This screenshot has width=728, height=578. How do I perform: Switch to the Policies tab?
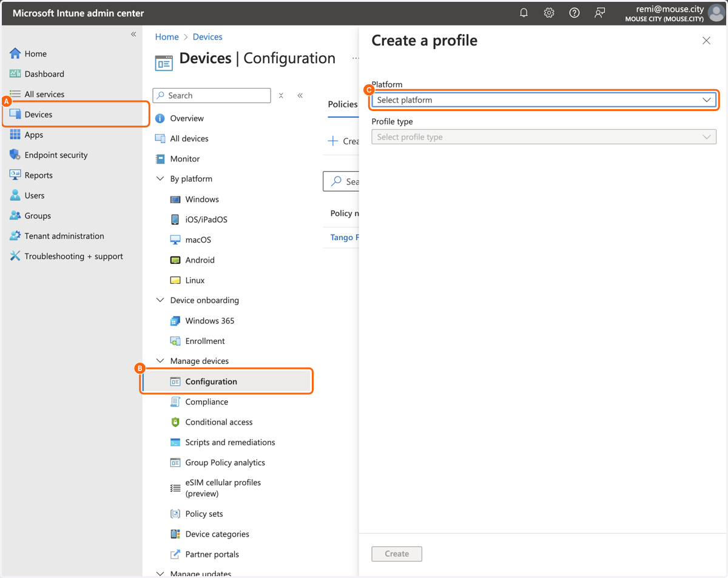(343, 104)
